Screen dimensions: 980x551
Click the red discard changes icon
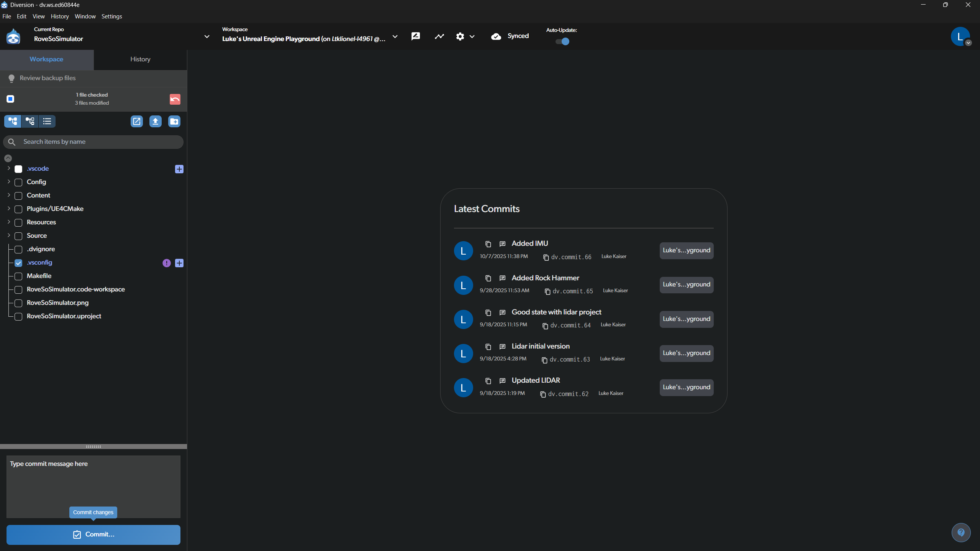175,99
